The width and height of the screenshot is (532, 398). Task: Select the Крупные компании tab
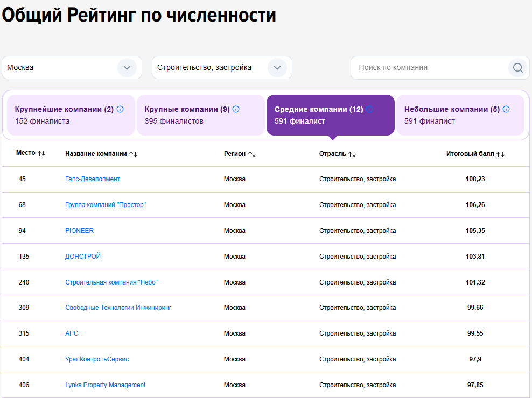click(x=200, y=115)
